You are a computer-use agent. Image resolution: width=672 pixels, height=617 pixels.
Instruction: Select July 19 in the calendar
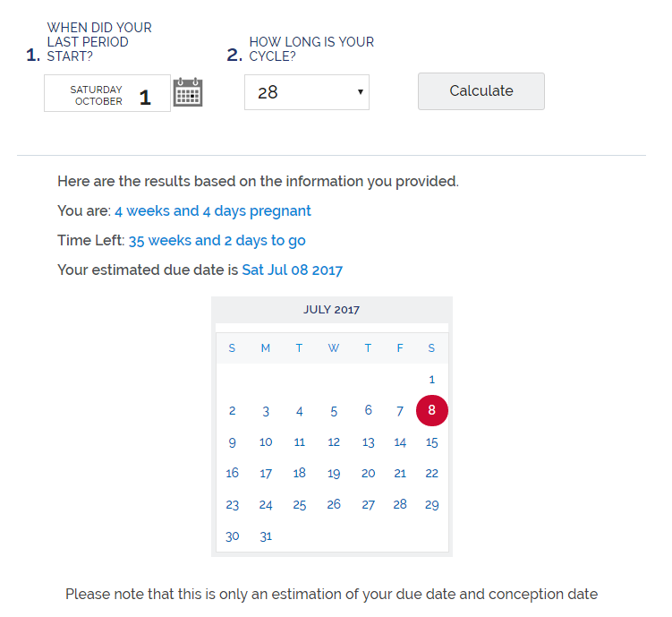334,474
